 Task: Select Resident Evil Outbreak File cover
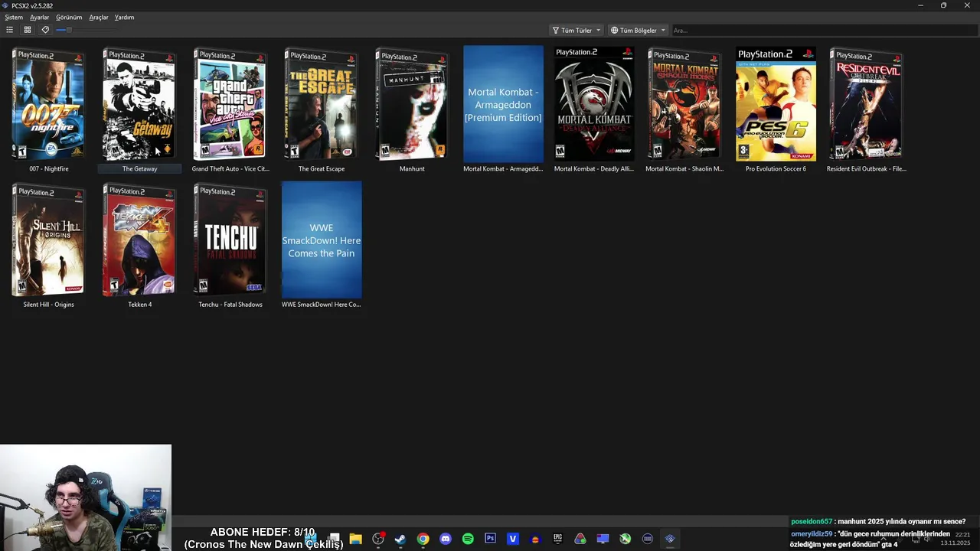(866, 104)
